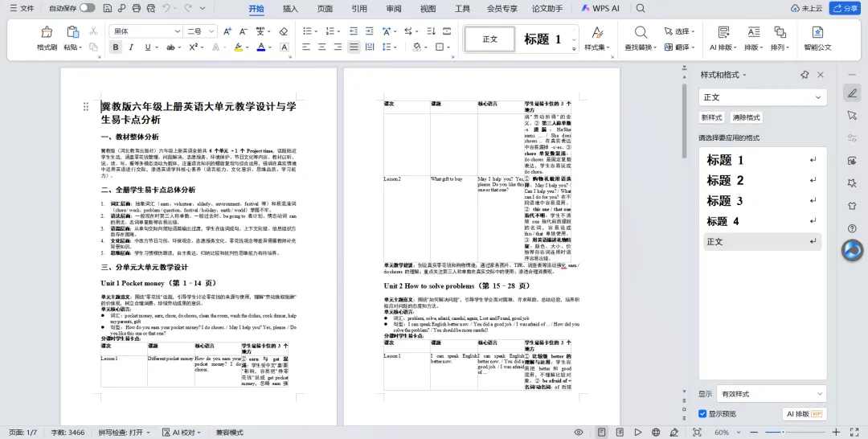The height and width of the screenshot is (439, 868).
Task: Toggle eye protection mode icon in status bar
Action: (579, 433)
